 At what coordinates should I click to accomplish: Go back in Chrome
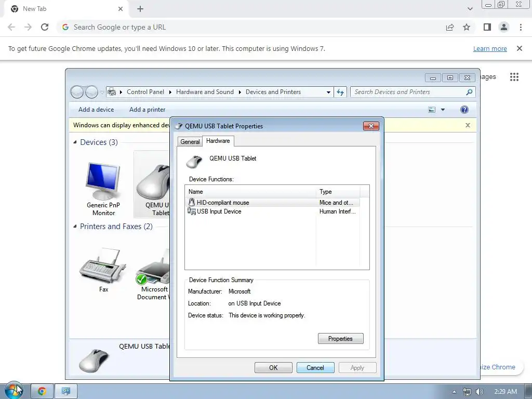click(11, 27)
